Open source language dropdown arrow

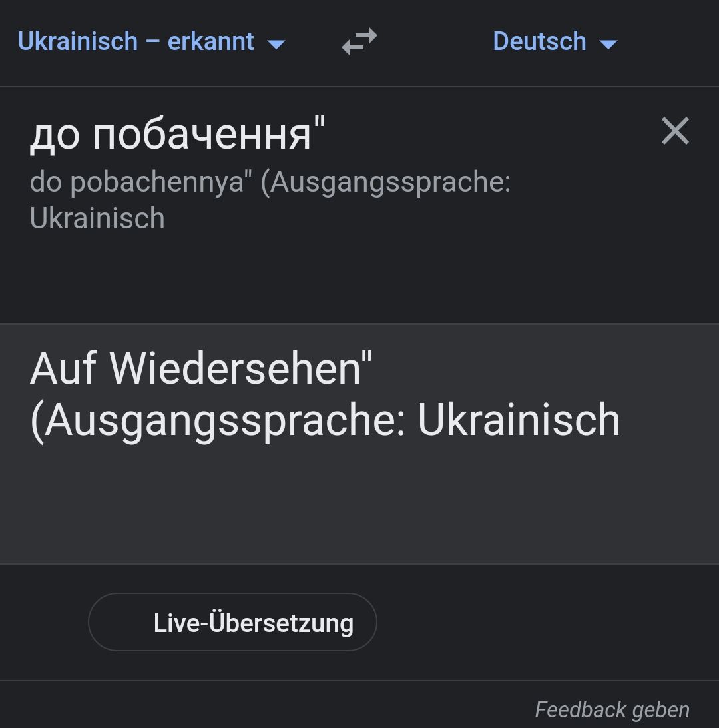point(276,44)
